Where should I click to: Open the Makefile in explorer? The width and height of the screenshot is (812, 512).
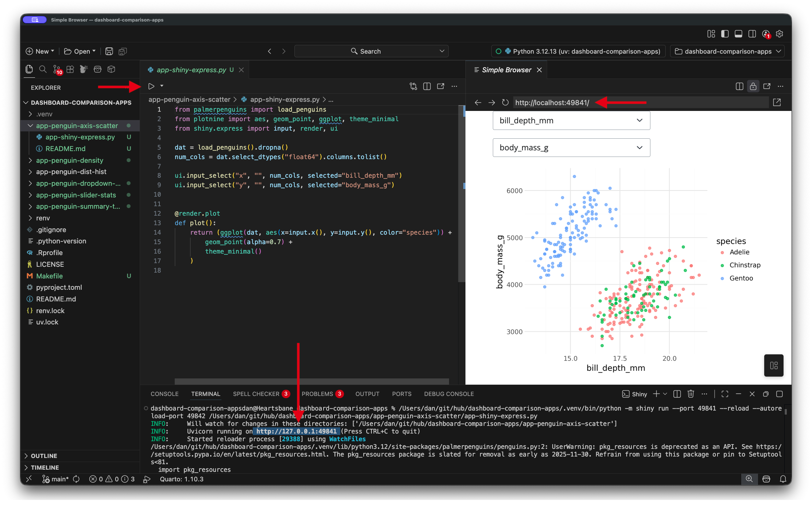(x=49, y=276)
